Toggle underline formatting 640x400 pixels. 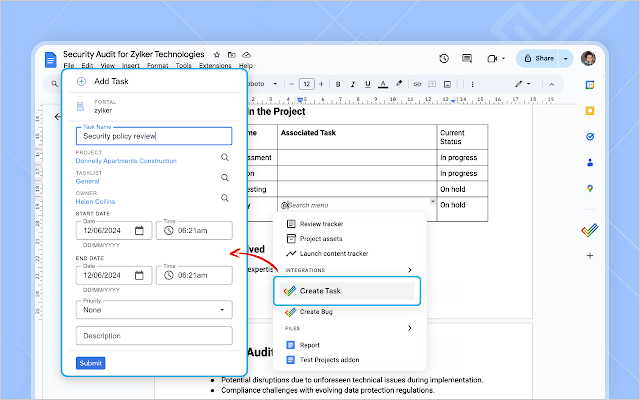pyautogui.click(x=368, y=84)
